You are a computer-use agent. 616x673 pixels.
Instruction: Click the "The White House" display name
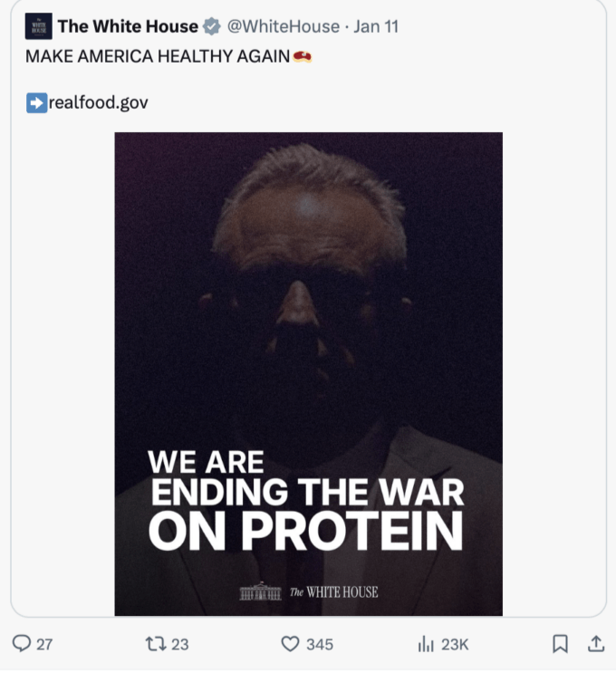click(x=127, y=26)
